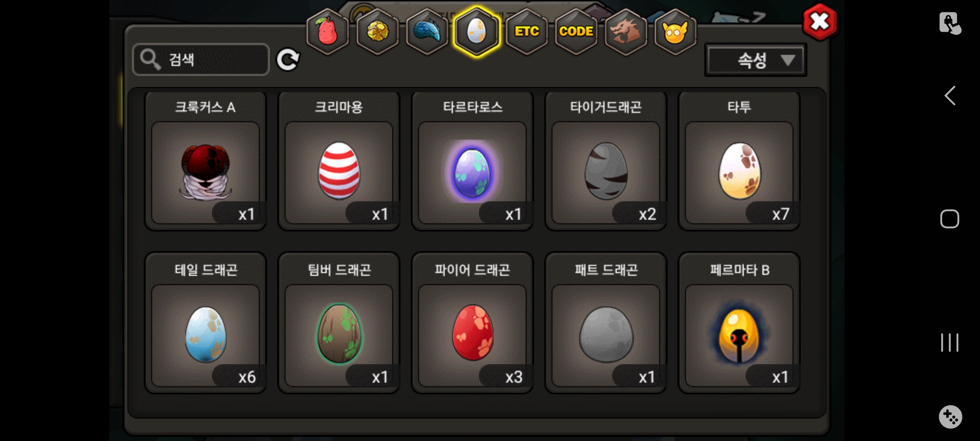Expand the 속성 attribute dropdown
The width and height of the screenshot is (980, 441).
pyautogui.click(x=756, y=60)
